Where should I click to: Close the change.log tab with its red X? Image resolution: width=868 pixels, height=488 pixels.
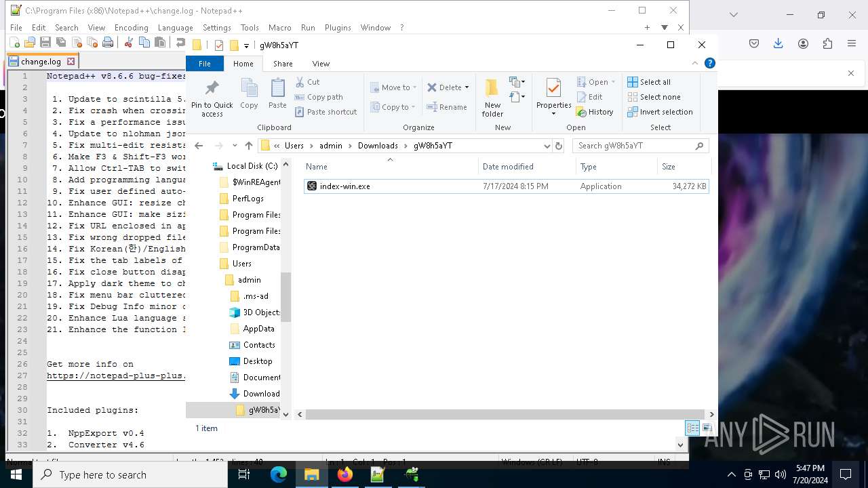[71, 61]
